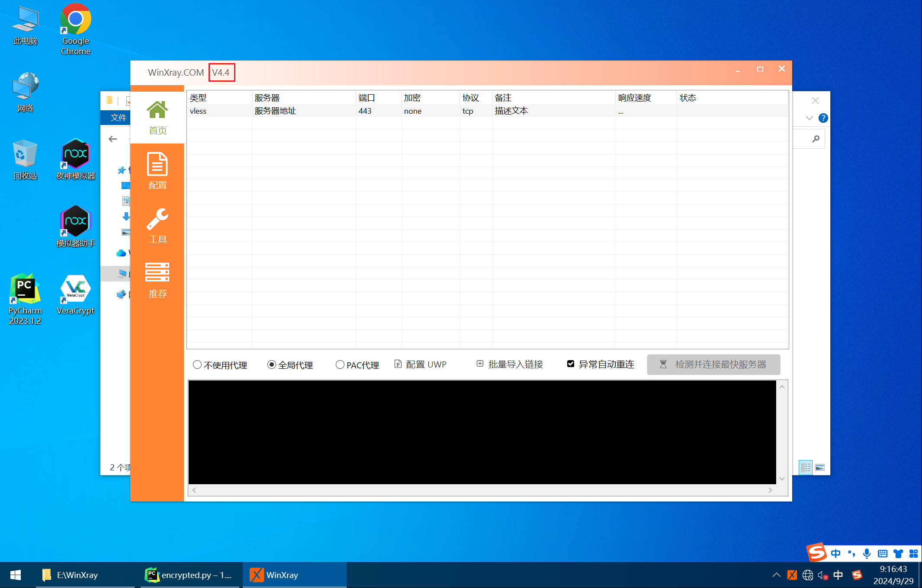Click the 状态 column header
The image size is (922, 588).
732,98
